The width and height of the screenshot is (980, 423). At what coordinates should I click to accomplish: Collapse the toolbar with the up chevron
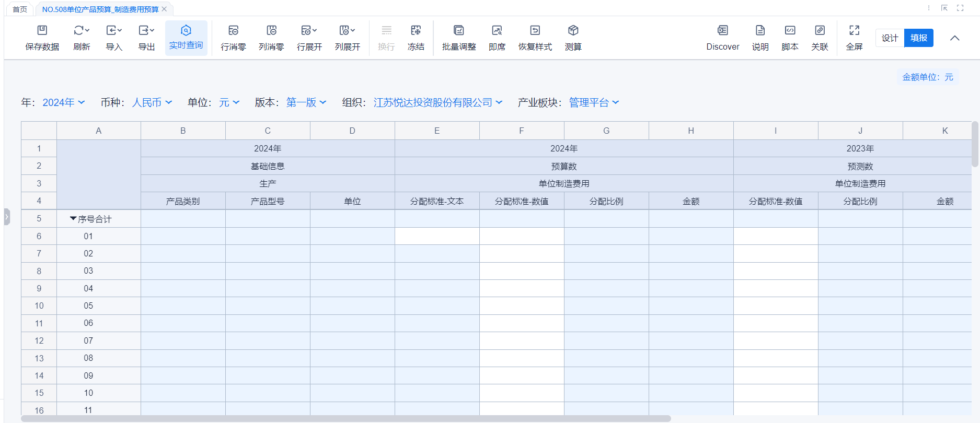coord(954,38)
